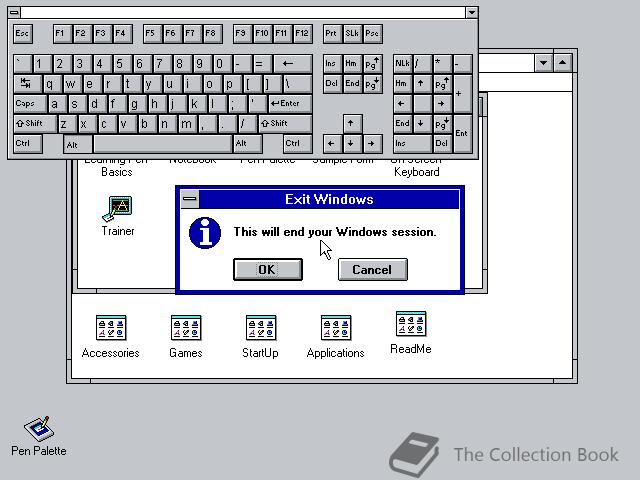The width and height of the screenshot is (640, 480).
Task: Tap the numpad Ent key
Action: (x=463, y=134)
